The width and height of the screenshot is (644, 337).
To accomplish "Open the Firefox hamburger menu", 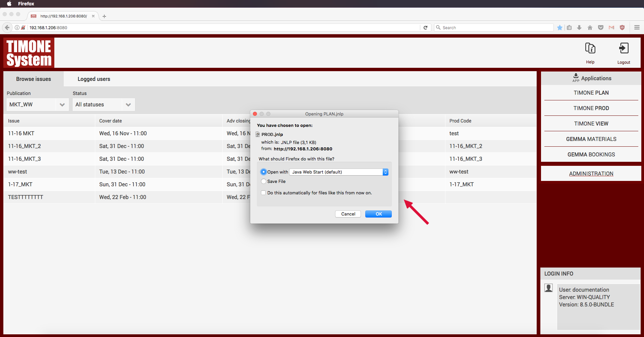I will click(637, 28).
